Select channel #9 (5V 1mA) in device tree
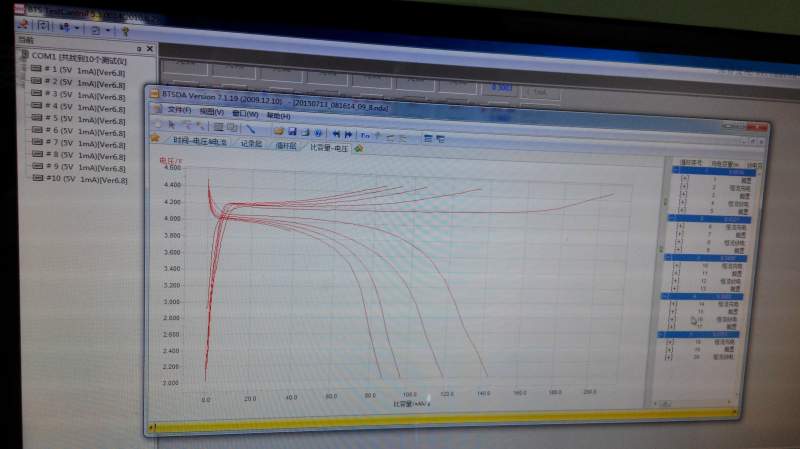This screenshot has width=800, height=449. [78, 167]
